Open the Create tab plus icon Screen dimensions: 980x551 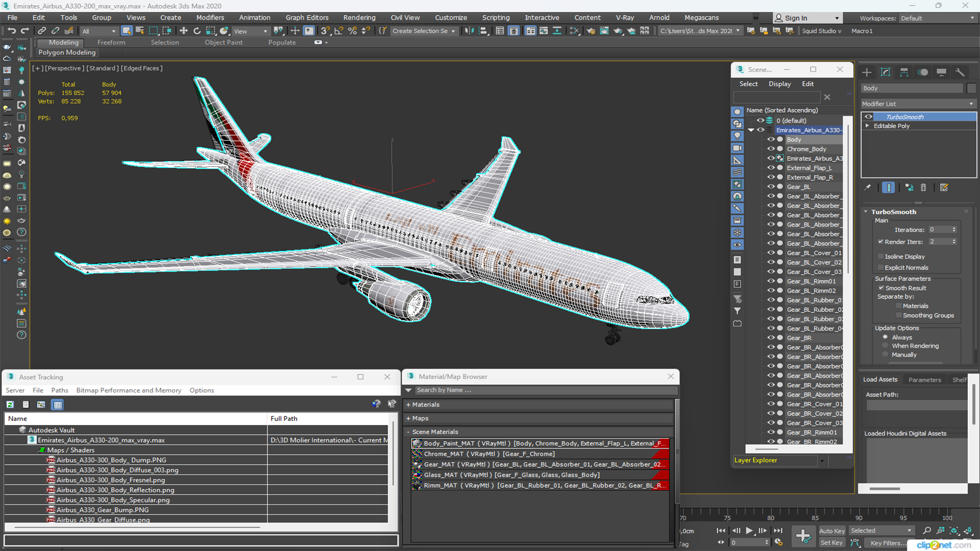click(867, 72)
